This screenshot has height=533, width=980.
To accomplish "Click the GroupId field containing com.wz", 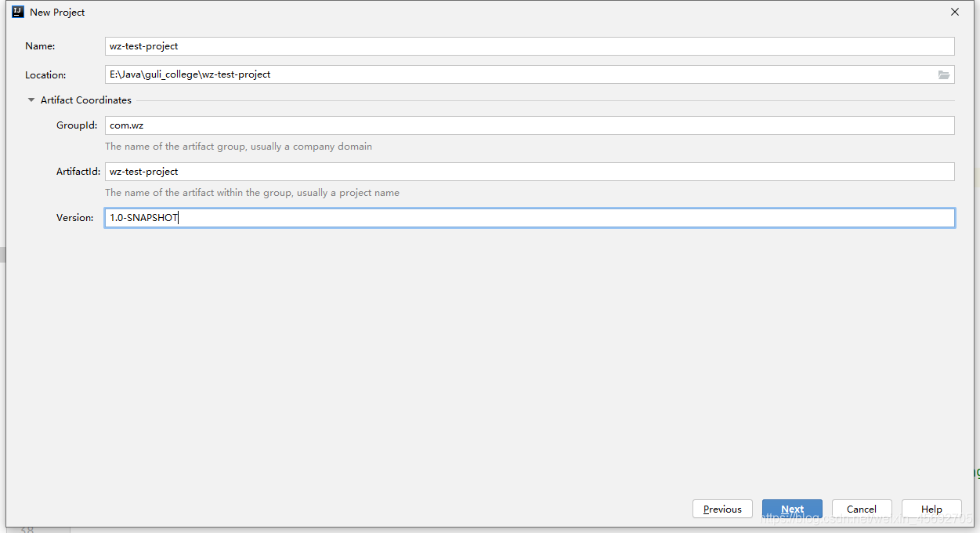I will coord(530,125).
